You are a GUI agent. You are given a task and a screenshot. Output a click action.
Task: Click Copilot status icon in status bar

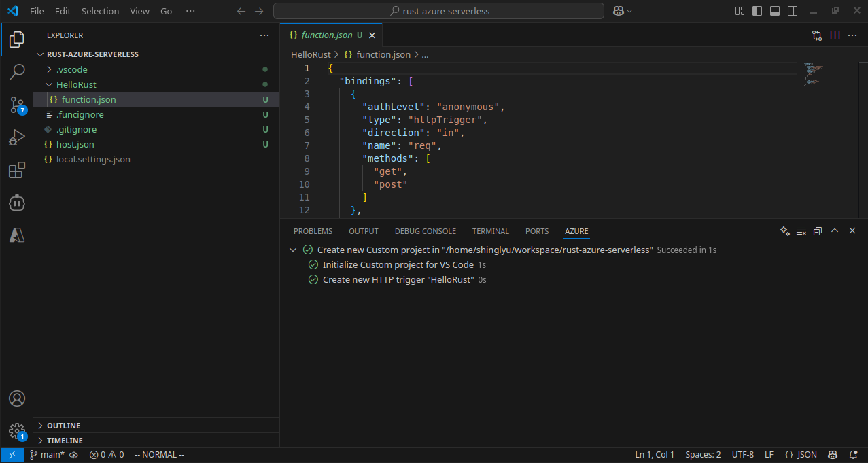coord(832,455)
